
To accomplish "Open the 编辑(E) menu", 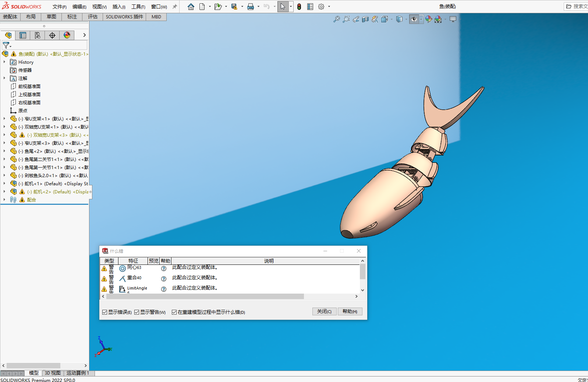I will tap(79, 7).
